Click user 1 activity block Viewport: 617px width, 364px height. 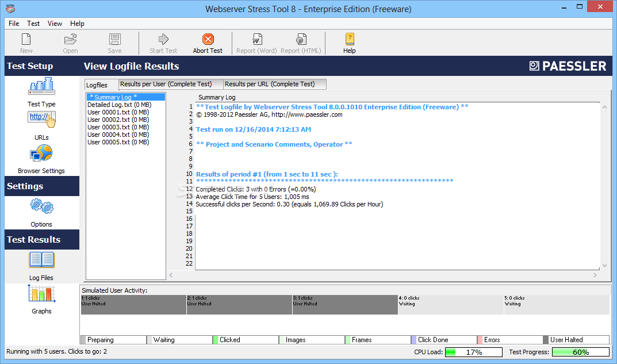point(134,305)
